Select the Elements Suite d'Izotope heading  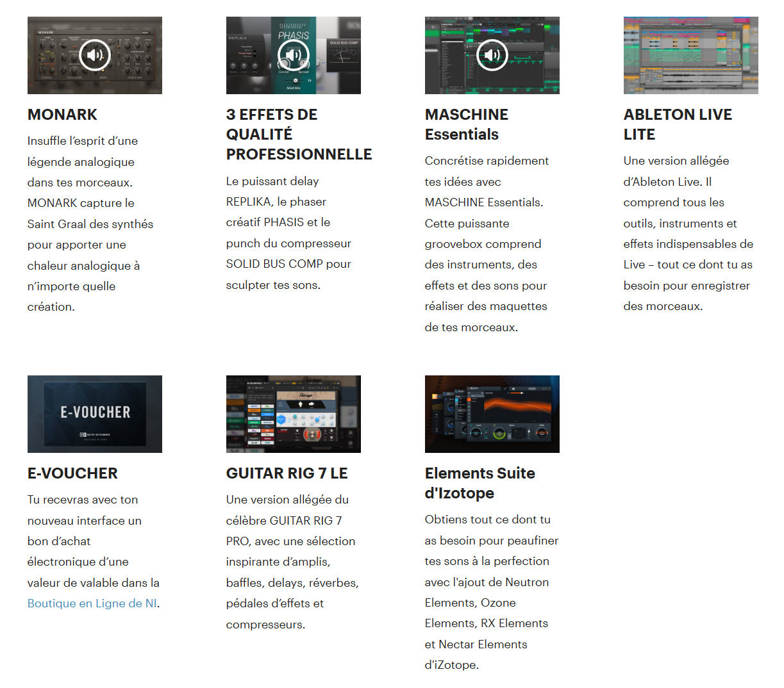pyautogui.click(x=480, y=483)
